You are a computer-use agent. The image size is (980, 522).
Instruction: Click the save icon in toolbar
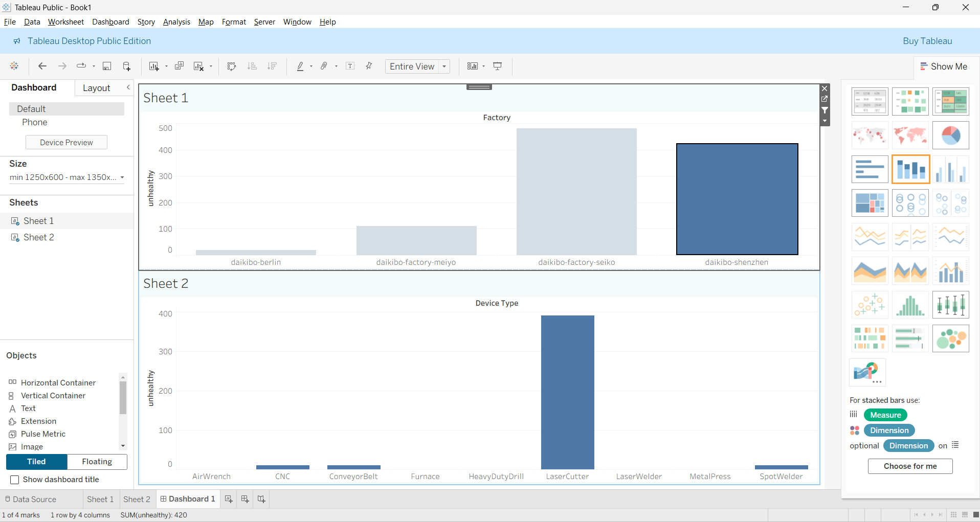point(107,66)
